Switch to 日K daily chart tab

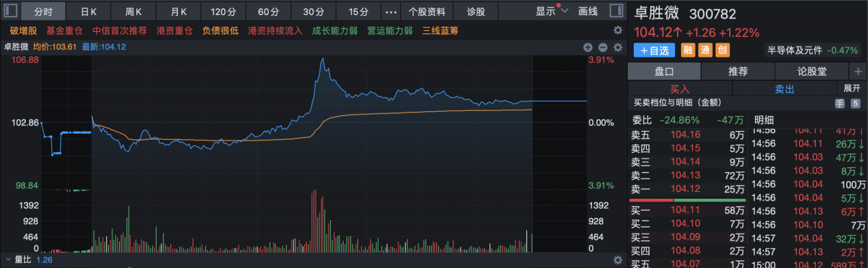click(89, 12)
